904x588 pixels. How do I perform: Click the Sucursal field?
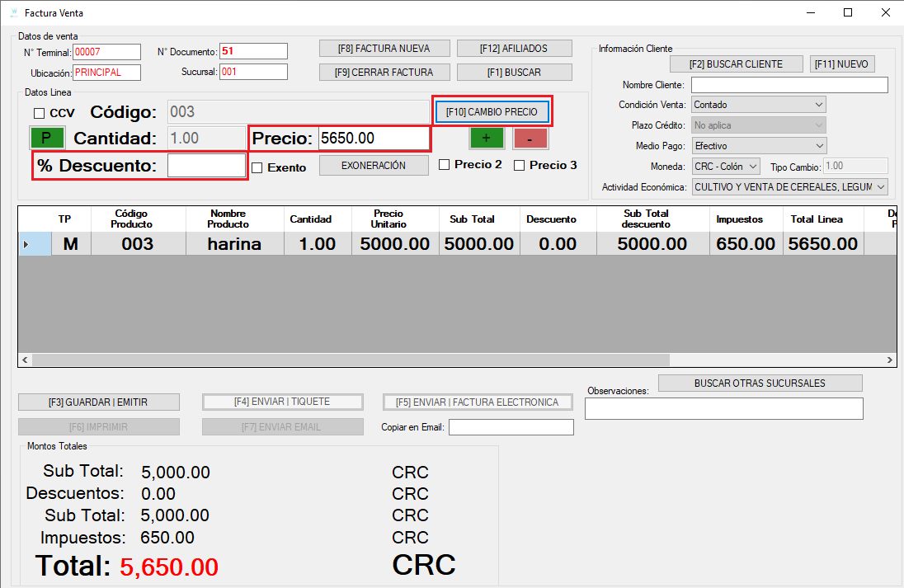(254, 72)
